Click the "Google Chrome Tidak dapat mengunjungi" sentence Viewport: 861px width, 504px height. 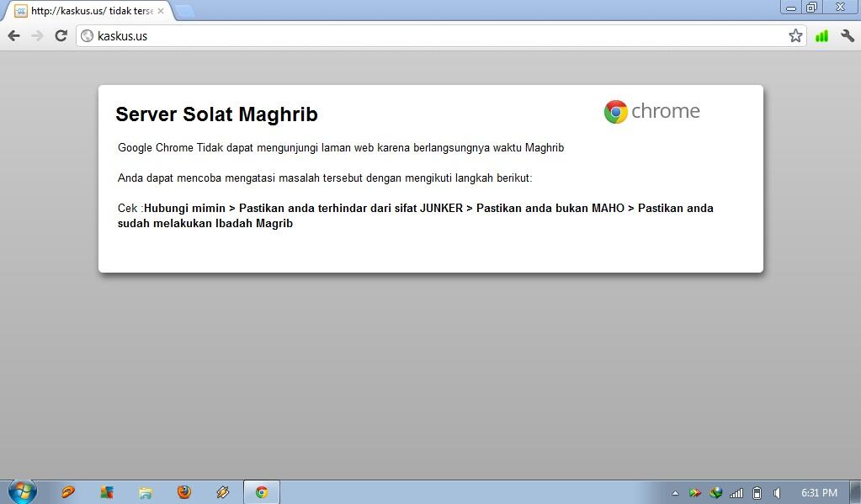[x=341, y=148]
